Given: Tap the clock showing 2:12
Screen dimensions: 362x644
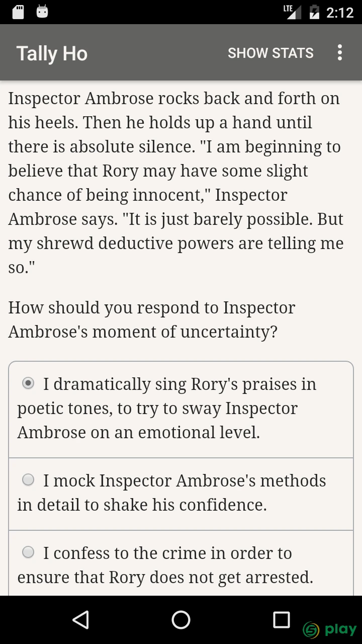Looking at the screenshot, I should tap(340, 13).
